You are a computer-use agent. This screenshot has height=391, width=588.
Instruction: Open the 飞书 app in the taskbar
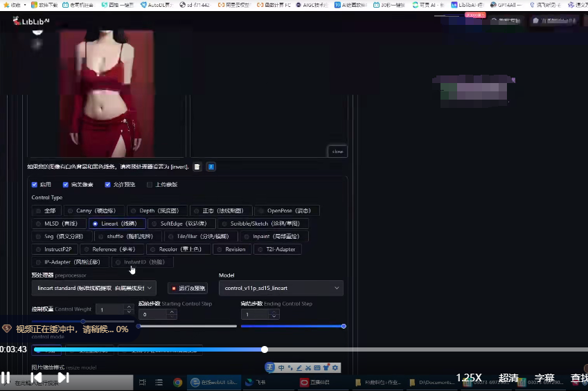coord(256,383)
